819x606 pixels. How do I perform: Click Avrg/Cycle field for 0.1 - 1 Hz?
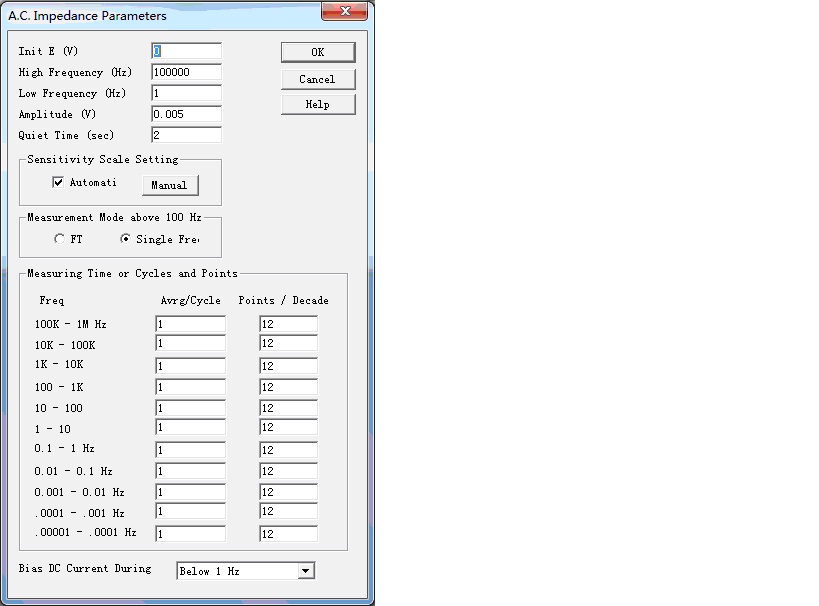191,450
